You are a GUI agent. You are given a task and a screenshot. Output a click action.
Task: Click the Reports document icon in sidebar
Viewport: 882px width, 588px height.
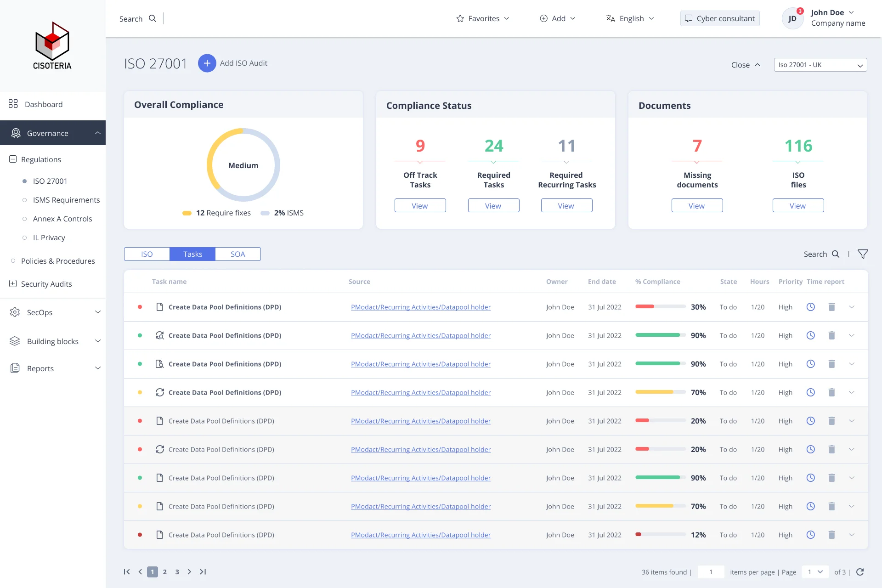(15, 368)
